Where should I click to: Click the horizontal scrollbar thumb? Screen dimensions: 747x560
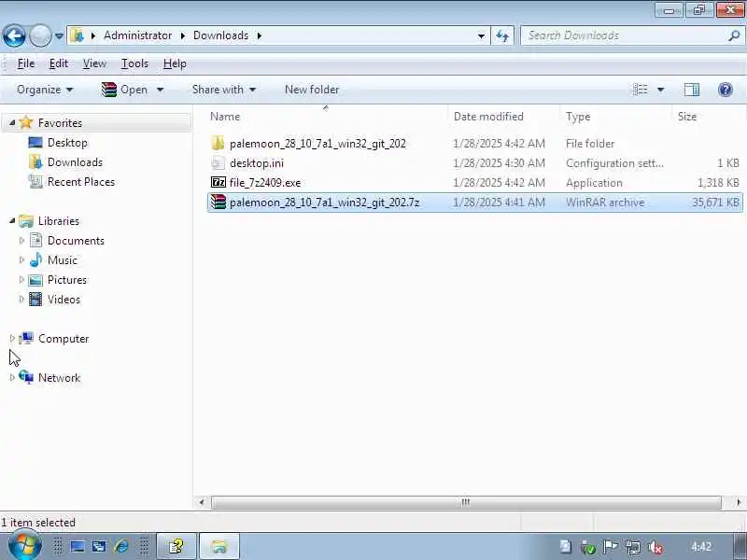pyautogui.click(x=466, y=502)
